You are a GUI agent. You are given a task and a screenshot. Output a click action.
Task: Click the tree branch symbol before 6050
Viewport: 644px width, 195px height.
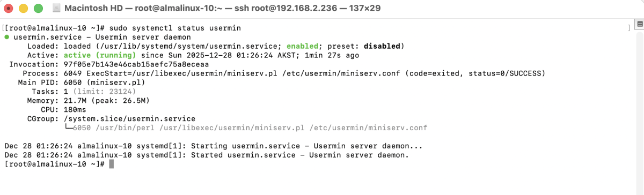[68, 127]
